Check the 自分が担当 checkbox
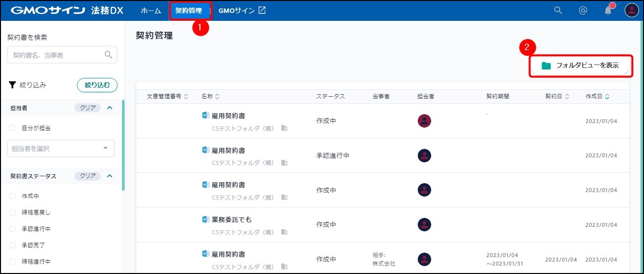The height and width of the screenshot is (274, 644). [12, 128]
